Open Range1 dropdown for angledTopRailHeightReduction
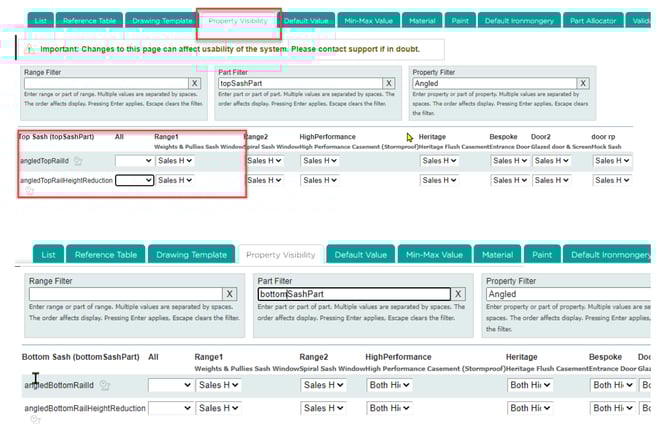670x430 pixels. coord(174,180)
